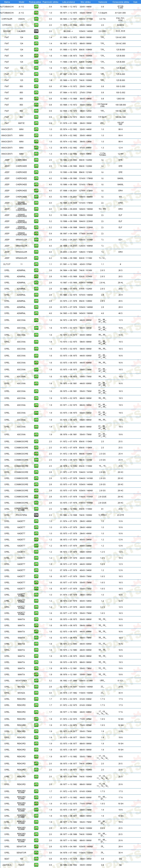Select the 2.8 HL body cell

[103, 282]
